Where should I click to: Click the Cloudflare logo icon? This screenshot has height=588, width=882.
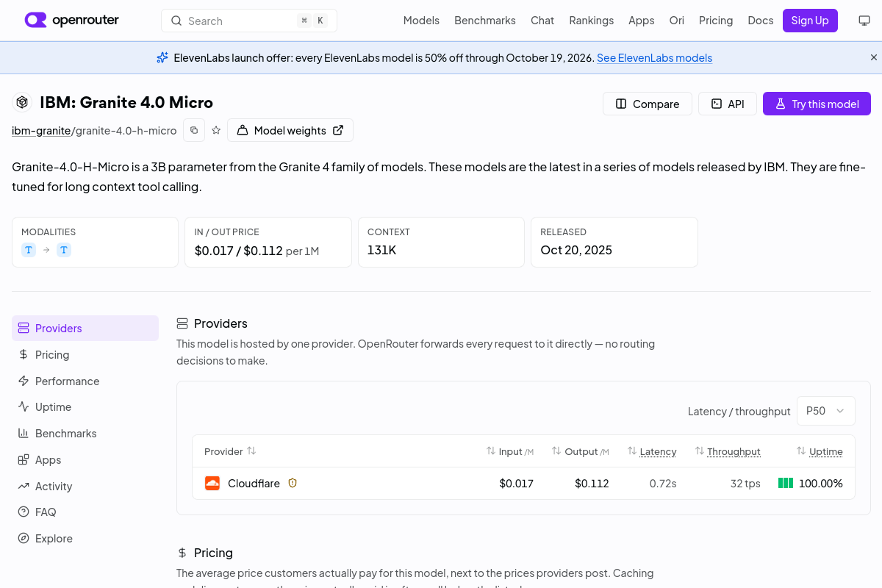pyautogui.click(x=212, y=484)
